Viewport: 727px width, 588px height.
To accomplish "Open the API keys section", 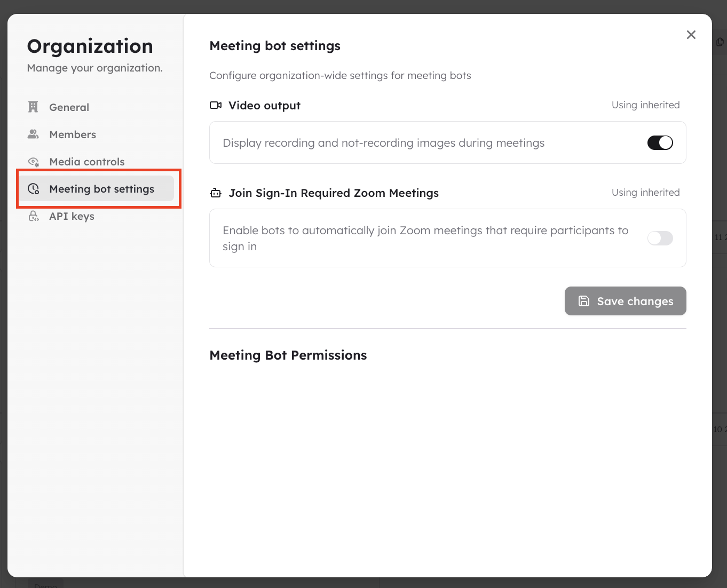I will [72, 216].
